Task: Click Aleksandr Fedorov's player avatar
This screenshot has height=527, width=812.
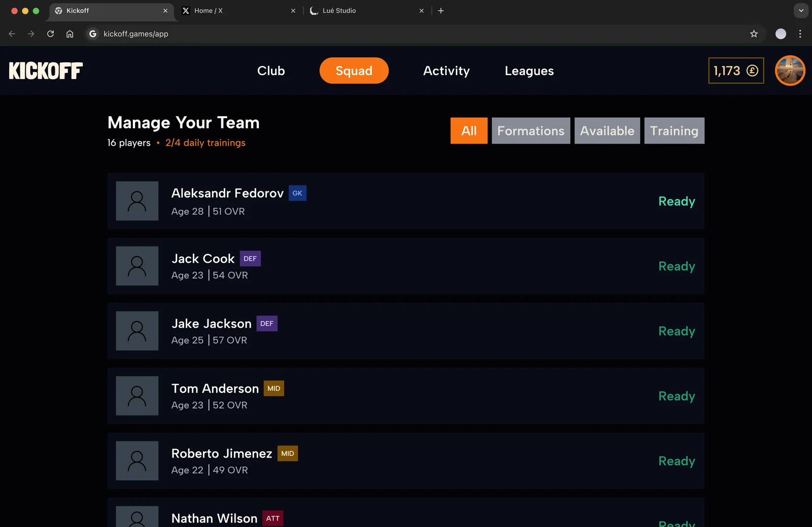Action: click(137, 201)
